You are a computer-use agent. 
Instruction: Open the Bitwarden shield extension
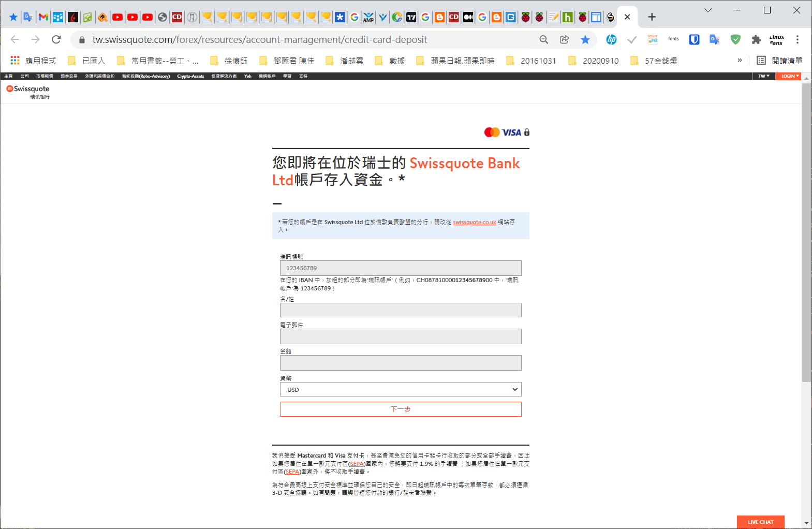point(694,39)
